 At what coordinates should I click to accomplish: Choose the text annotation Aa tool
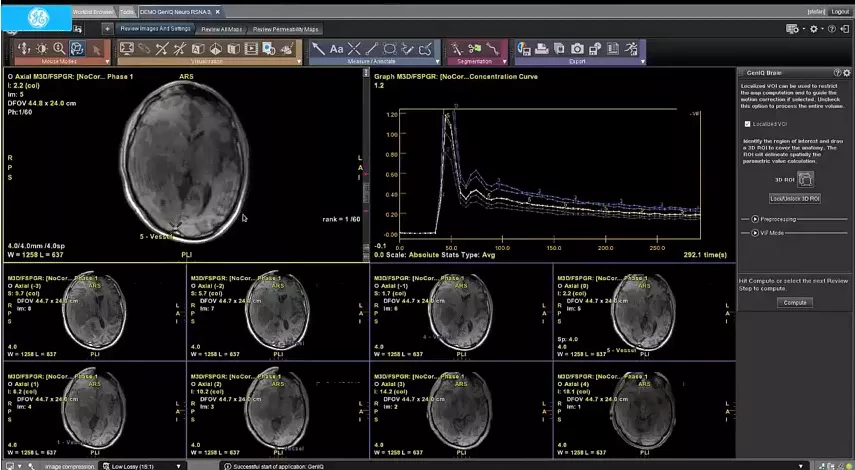tap(336, 49)
